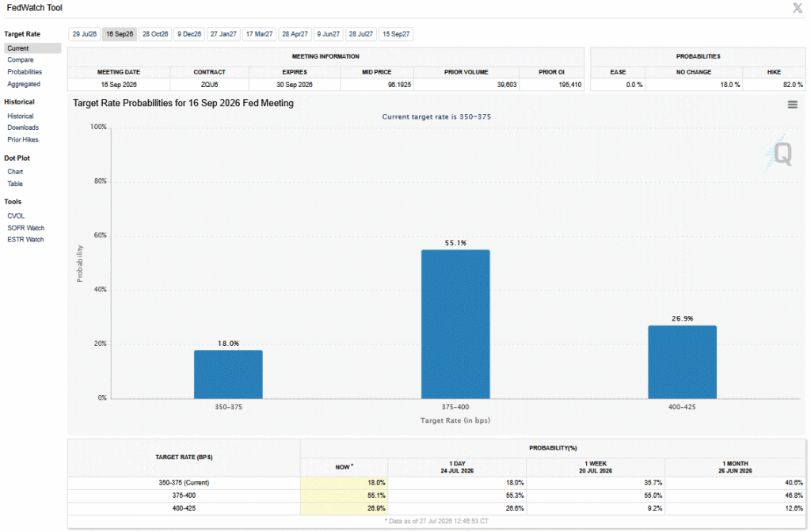Open the Historical sub-item link

20,116
